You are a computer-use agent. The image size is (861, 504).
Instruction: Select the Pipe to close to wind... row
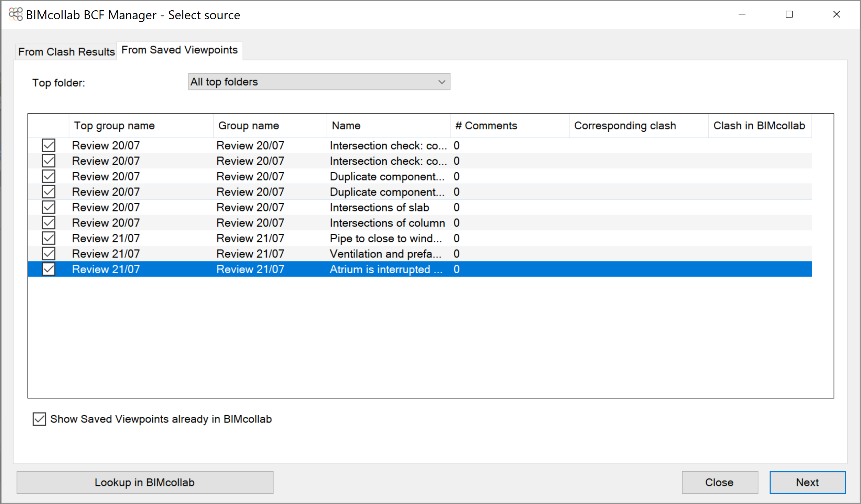[420, 238]
